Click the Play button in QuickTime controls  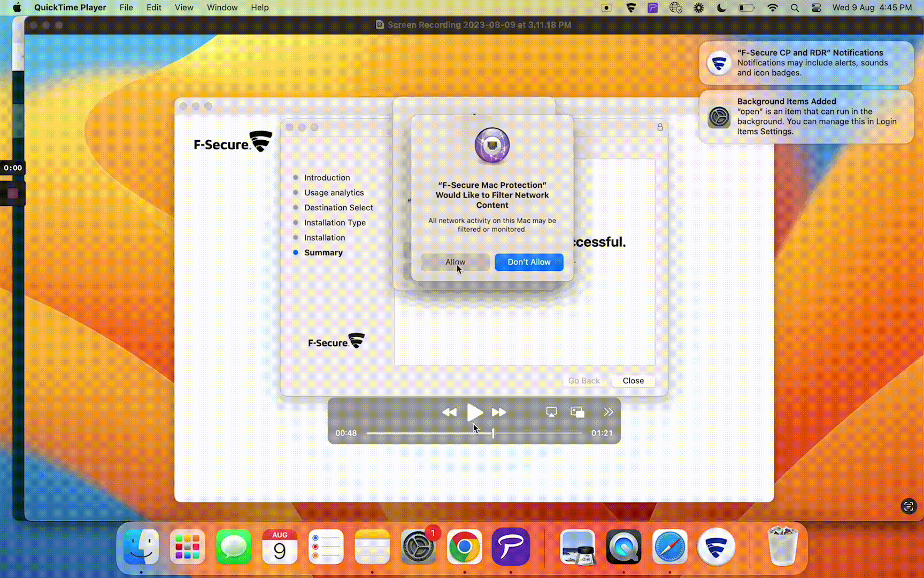tap(475, 412)
